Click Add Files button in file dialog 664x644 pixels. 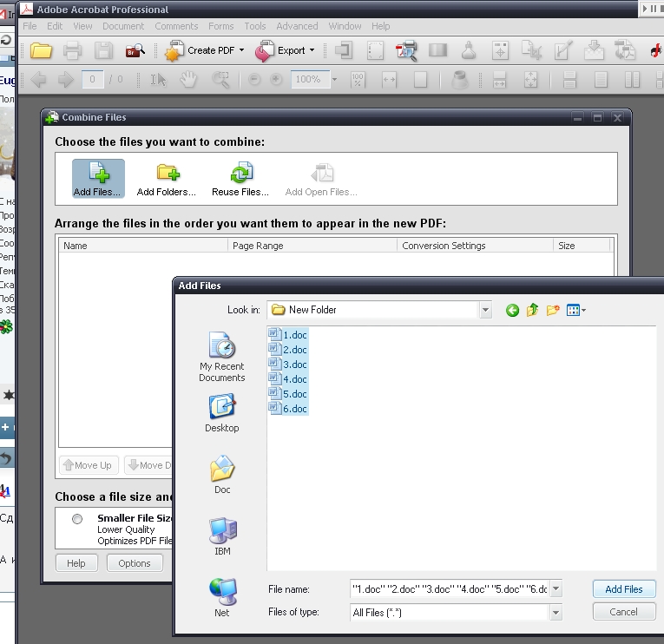click(x=624, y=589)
